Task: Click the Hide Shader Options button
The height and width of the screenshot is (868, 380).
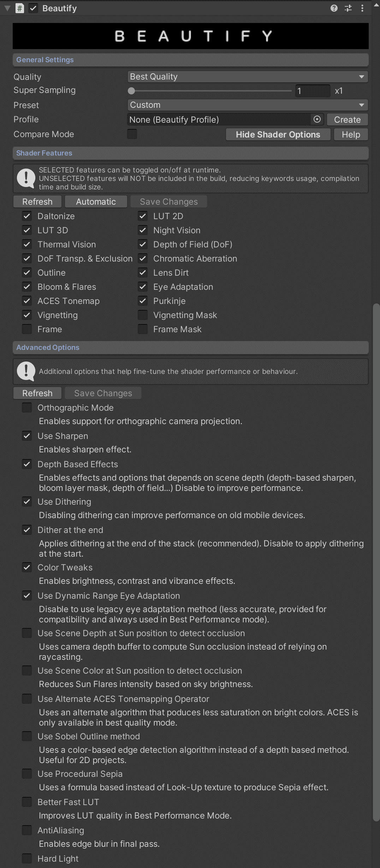Action: (x=278, y=135)
